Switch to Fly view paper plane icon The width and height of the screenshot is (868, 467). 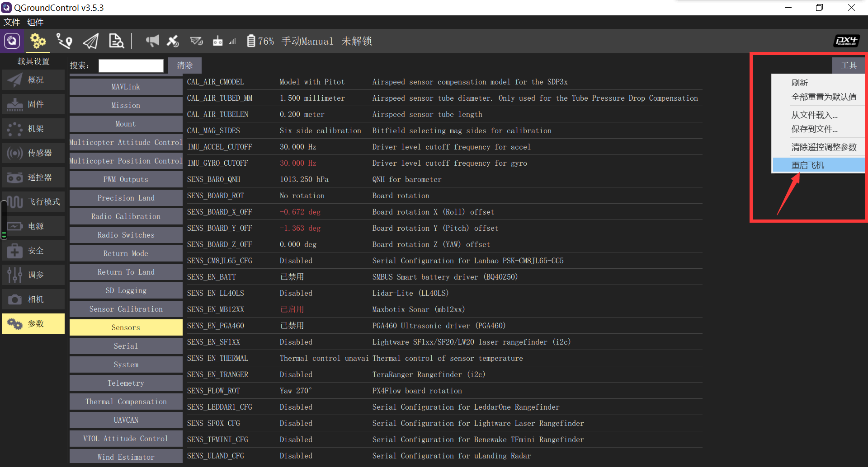(x=90, y=41)
